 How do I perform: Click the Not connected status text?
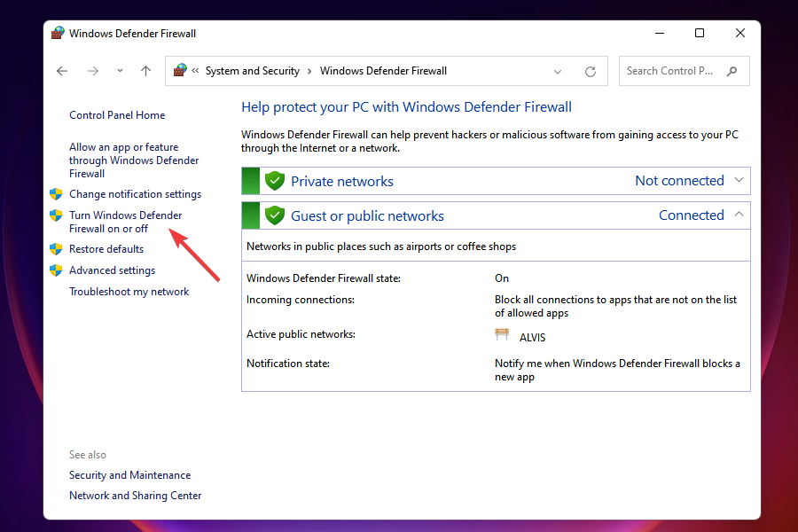tap(679, 180)
